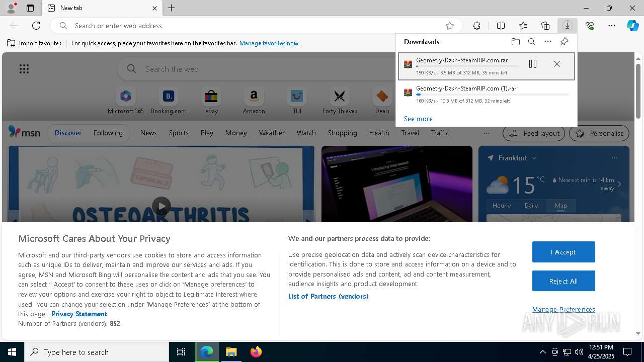The image size is (644, 362).
Task: Click Import favorites in favorites bar
Action: (34, 43)
